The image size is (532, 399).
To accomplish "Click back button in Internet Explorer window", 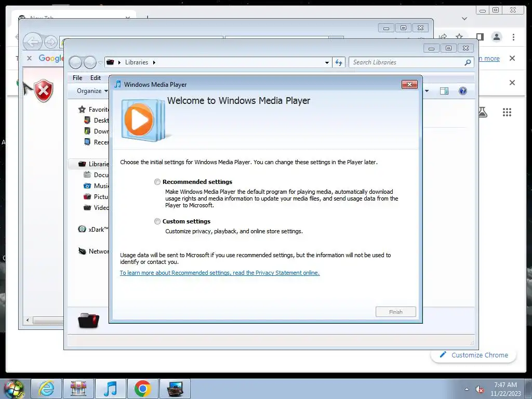I will point(33,42).
